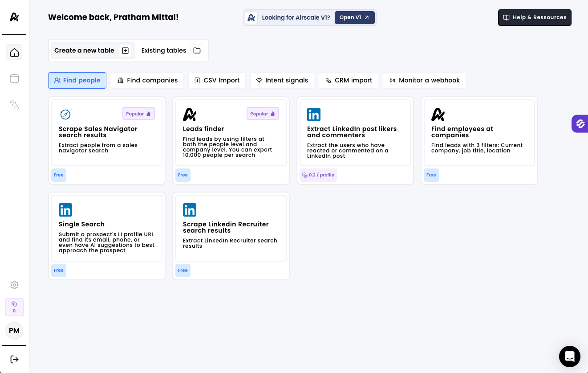The image size is (588, 373).
Task: Click the Popular badge on Sales Navigator card
Action: click(139, 114)
